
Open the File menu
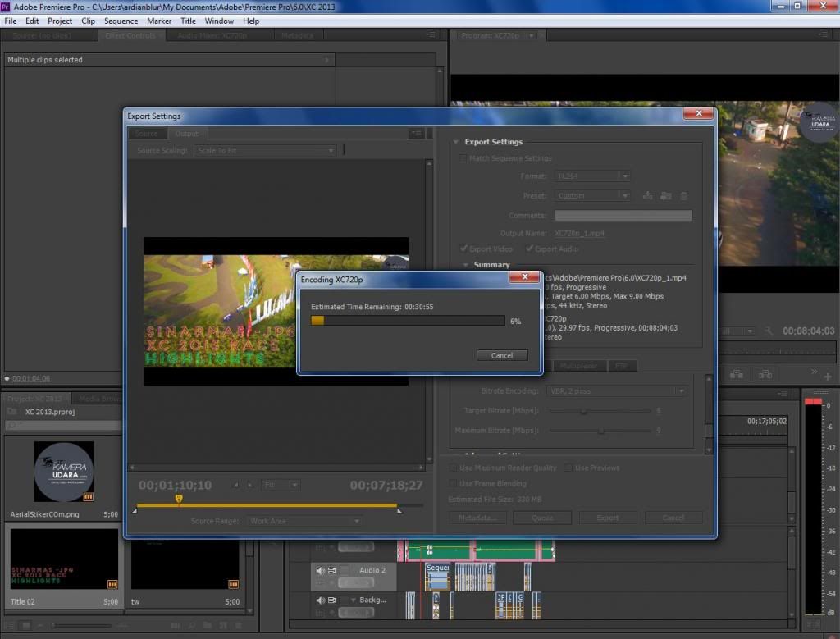coord(11,21)
